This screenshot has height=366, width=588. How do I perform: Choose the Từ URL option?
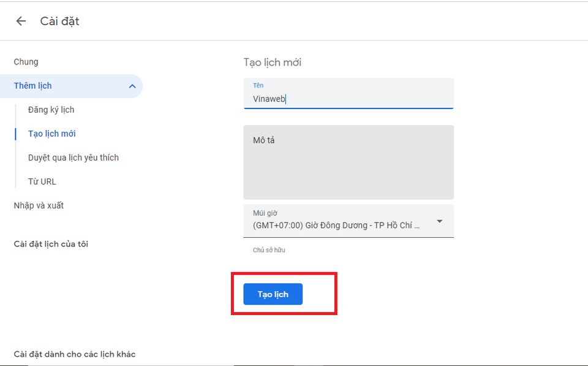click(42, 181)
